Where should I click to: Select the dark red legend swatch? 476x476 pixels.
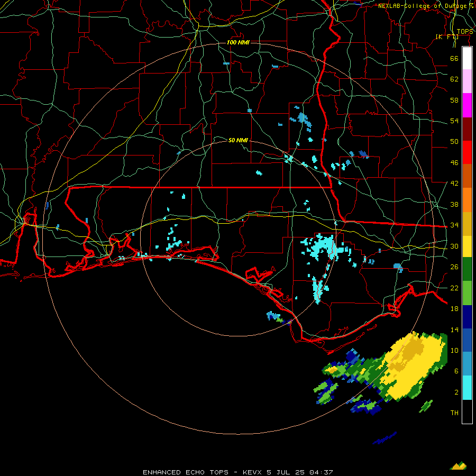tap(467, 129)
